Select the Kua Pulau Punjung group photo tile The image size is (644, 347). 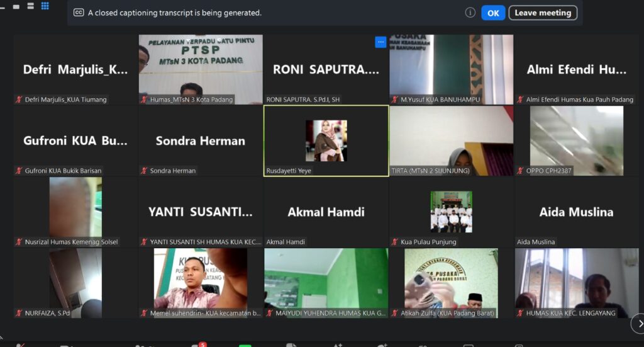pyautogui.click(x=451, y=212)
